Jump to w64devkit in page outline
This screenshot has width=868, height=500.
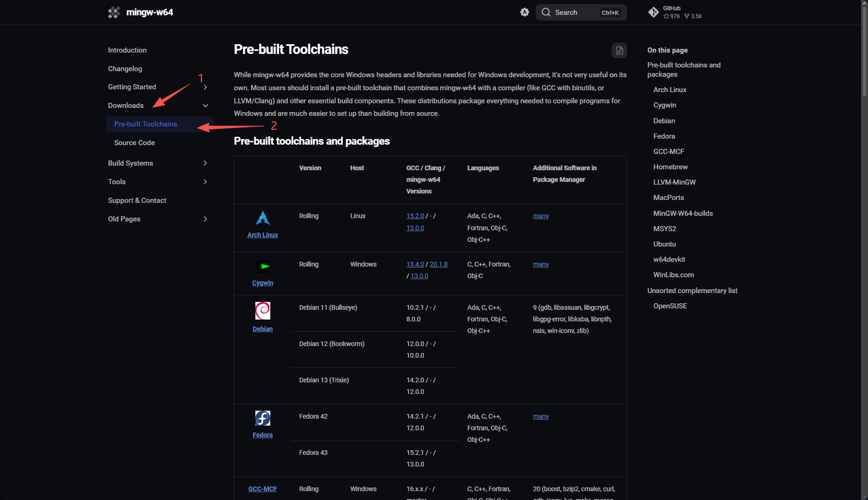point(669,260)
